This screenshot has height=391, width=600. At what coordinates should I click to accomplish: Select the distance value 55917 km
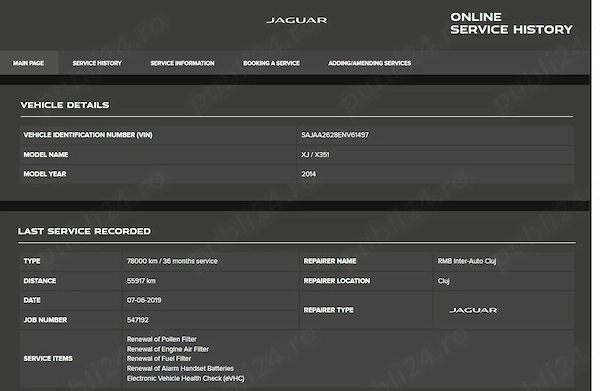point(141,281)
